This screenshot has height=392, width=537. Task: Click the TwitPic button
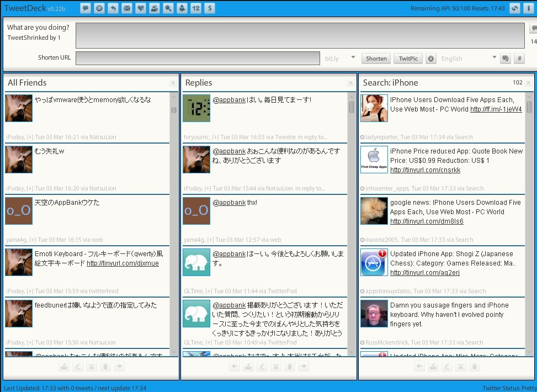(x=408, y=59)
